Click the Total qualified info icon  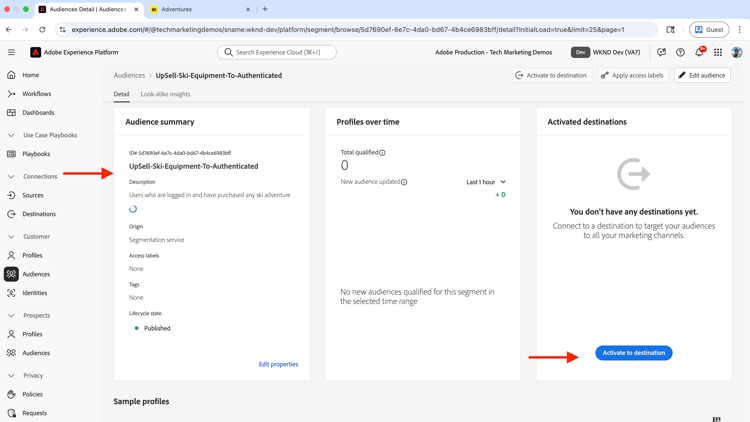coord(382,153)
